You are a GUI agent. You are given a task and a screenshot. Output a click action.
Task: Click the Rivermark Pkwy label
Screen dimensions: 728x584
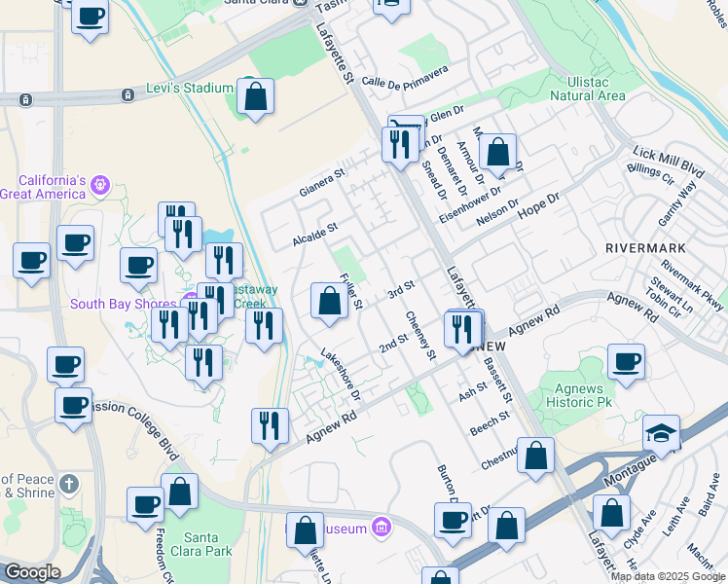(692, 284)
